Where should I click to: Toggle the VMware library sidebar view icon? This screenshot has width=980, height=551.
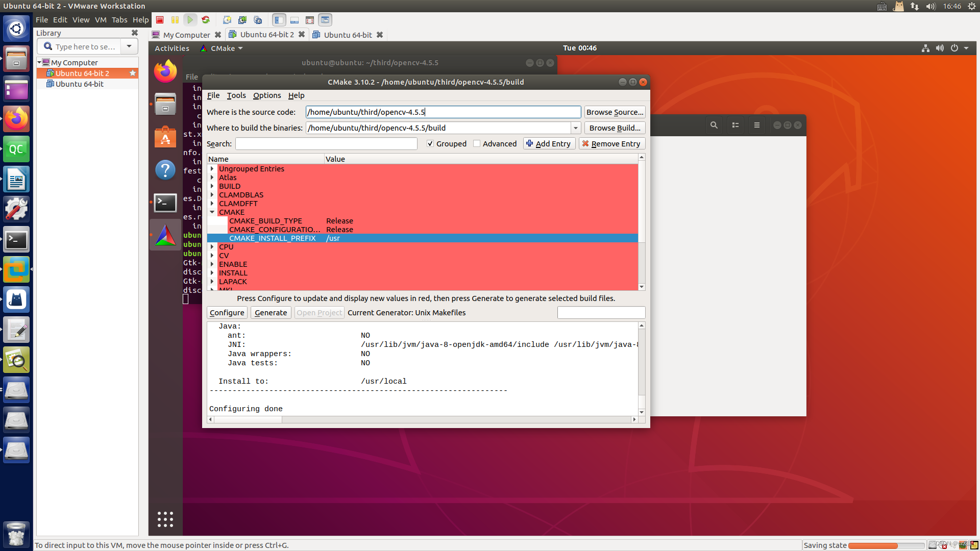click(x=279, y=20)
